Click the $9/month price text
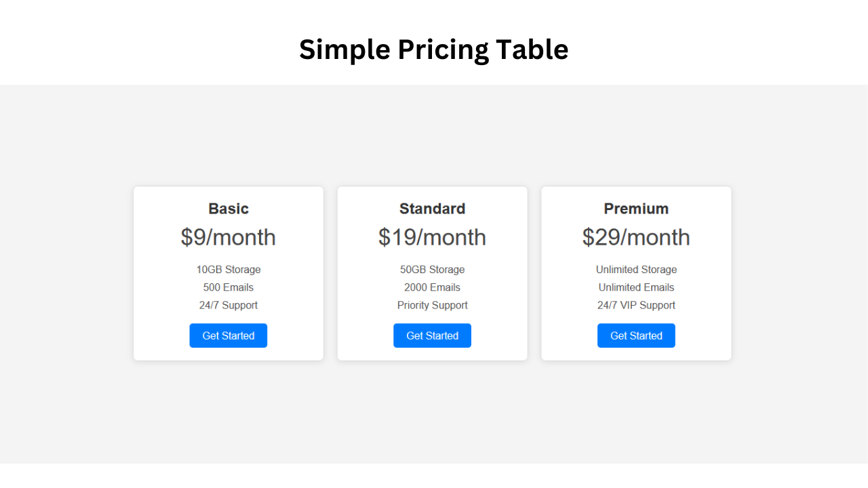Screen dimensions: 868x488 (x=229, y=237)
